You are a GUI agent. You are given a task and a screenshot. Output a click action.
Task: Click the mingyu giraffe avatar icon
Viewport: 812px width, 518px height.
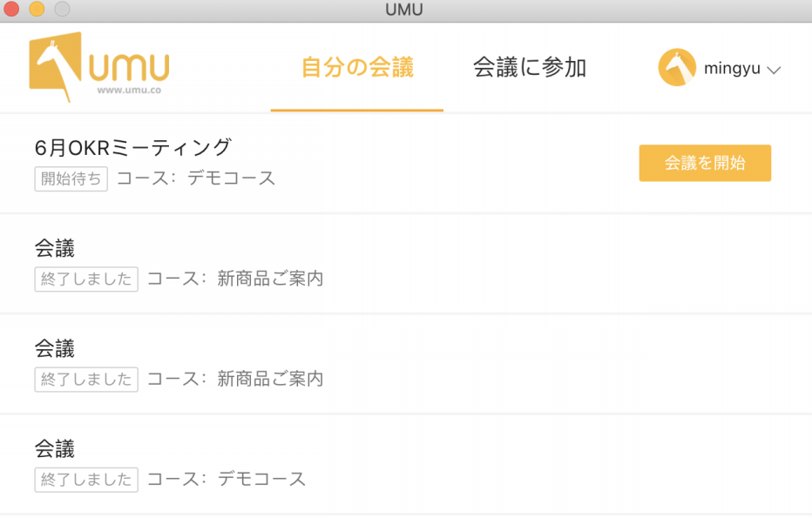[677, 67]
